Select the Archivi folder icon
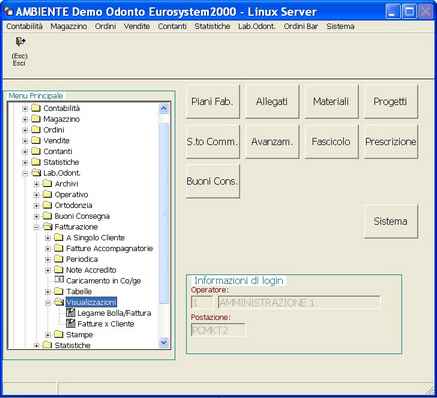The width and height of the screenshot is (437, 398). pyautogui.click(x=47, y=183)
